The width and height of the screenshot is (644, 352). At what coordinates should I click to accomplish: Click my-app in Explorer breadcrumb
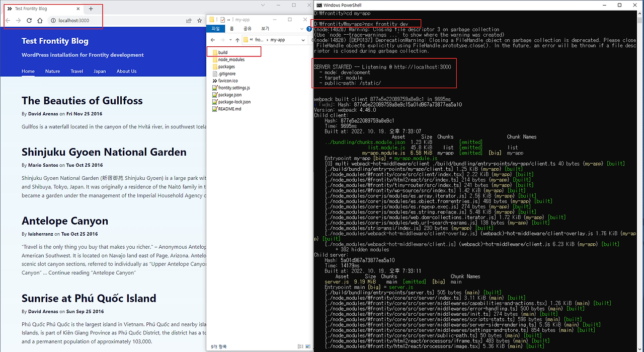[x=277, y=39]
